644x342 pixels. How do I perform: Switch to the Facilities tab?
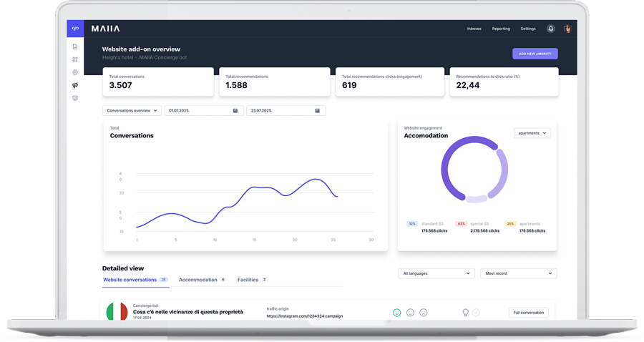248,280
